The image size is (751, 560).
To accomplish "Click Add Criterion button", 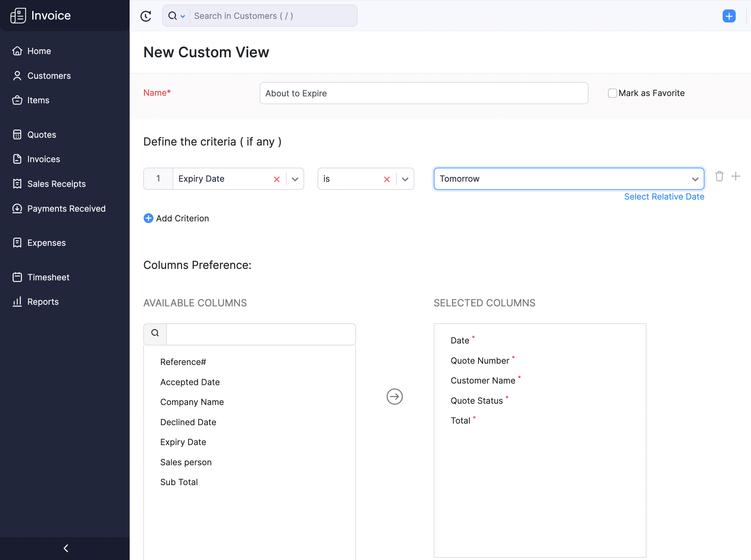I will (x=176, y=218).
